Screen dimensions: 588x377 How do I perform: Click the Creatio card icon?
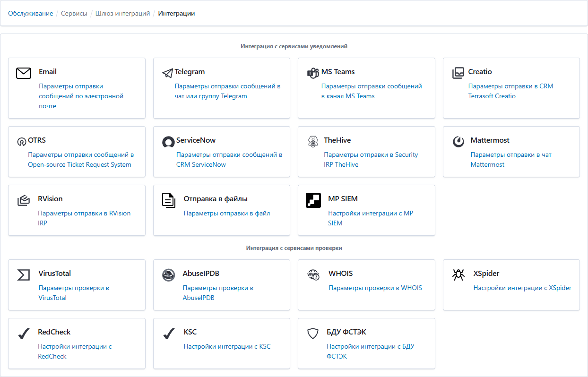(x=458, y=73)
